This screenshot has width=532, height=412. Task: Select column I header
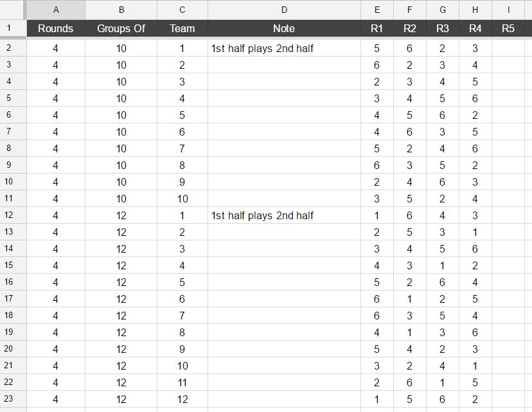(508, 10)
